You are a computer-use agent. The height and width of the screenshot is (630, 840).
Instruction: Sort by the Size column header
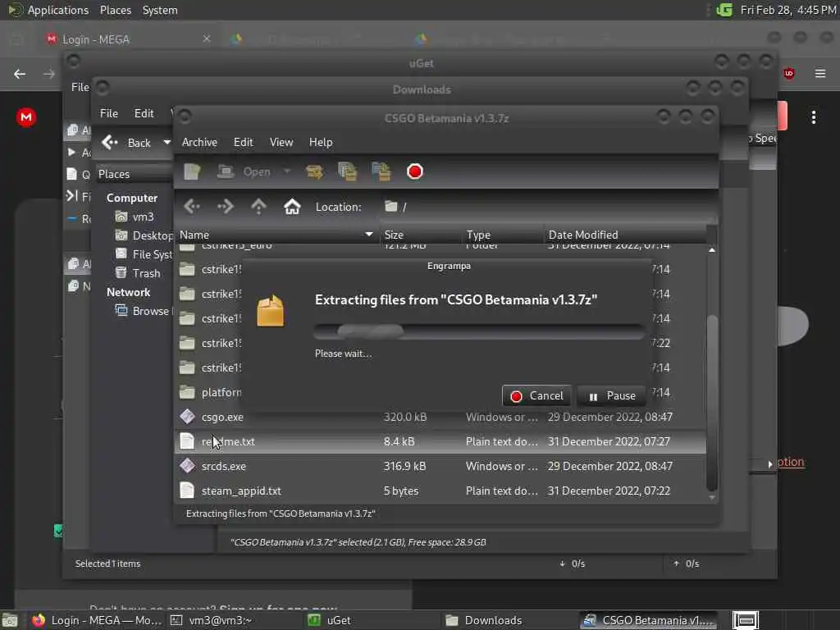(x=421, y=235)
